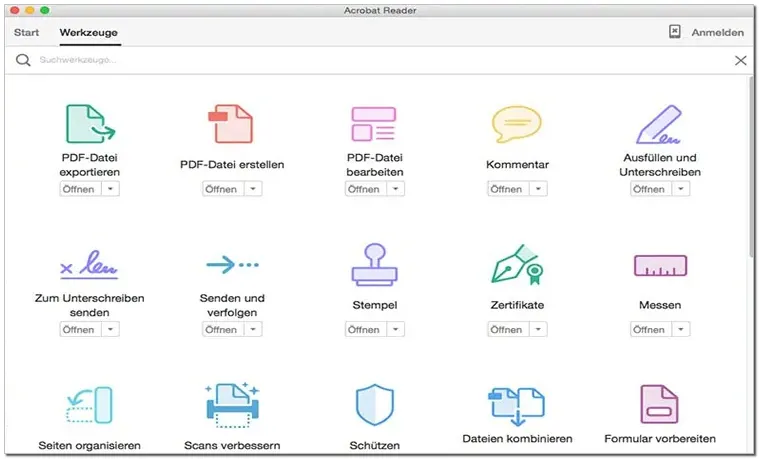Select the Werkzeuge tab

coord(89,32)
